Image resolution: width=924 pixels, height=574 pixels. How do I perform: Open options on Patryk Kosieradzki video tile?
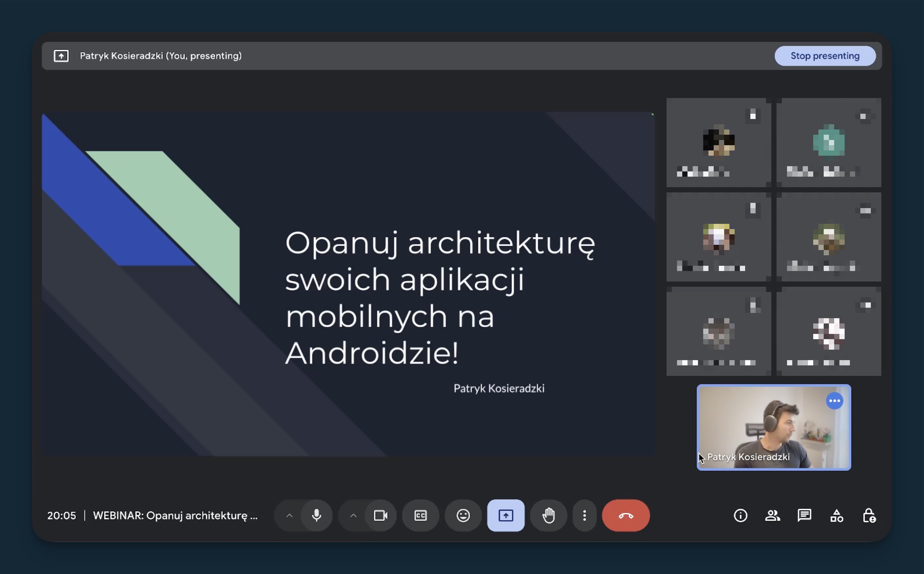[834, 401]
